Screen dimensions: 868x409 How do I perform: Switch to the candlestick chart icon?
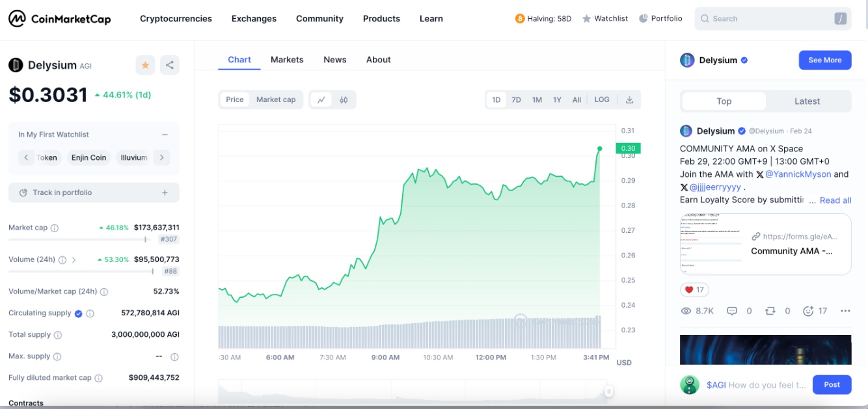344,99
